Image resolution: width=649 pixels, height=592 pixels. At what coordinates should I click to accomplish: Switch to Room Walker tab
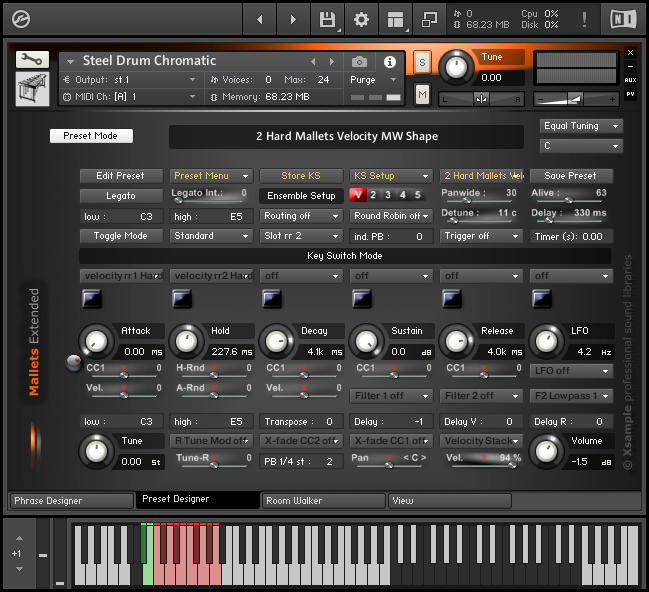[324, 501]
